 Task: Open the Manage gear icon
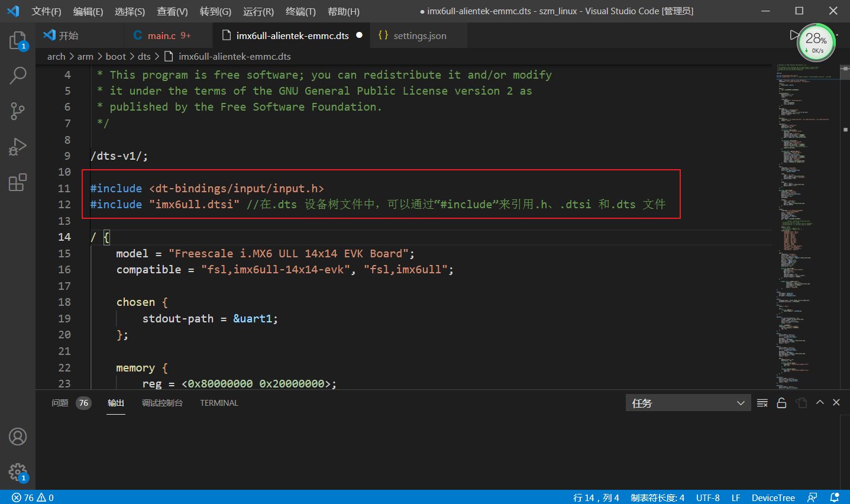18,472
